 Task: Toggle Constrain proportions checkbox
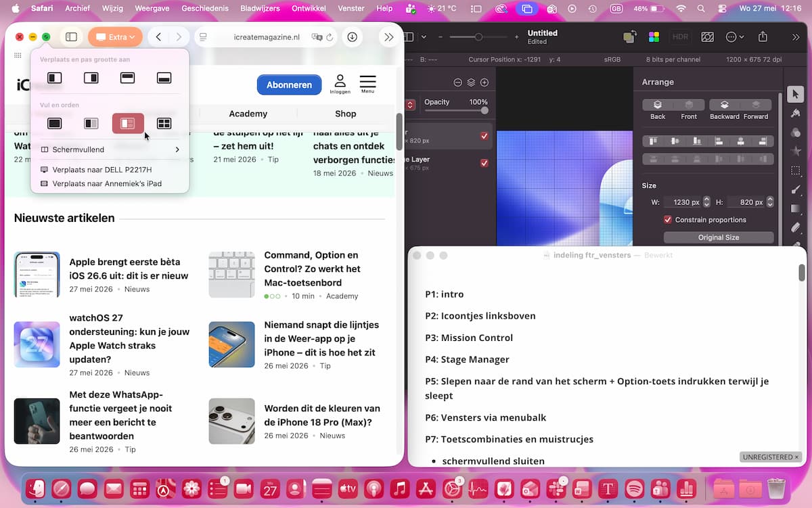668,220
